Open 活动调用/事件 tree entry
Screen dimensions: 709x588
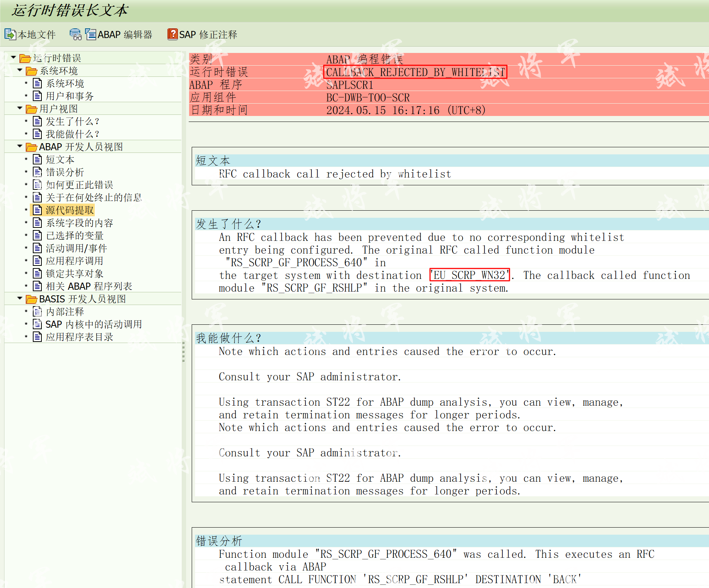(76, 248)
